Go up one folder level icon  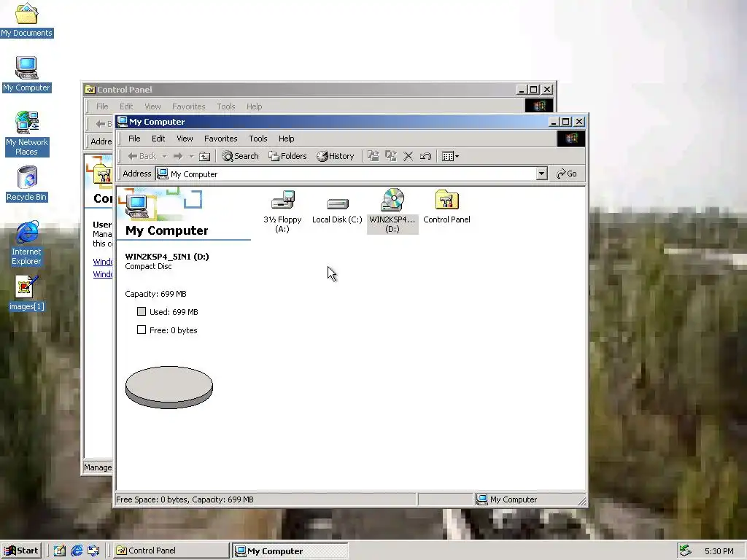204,156
